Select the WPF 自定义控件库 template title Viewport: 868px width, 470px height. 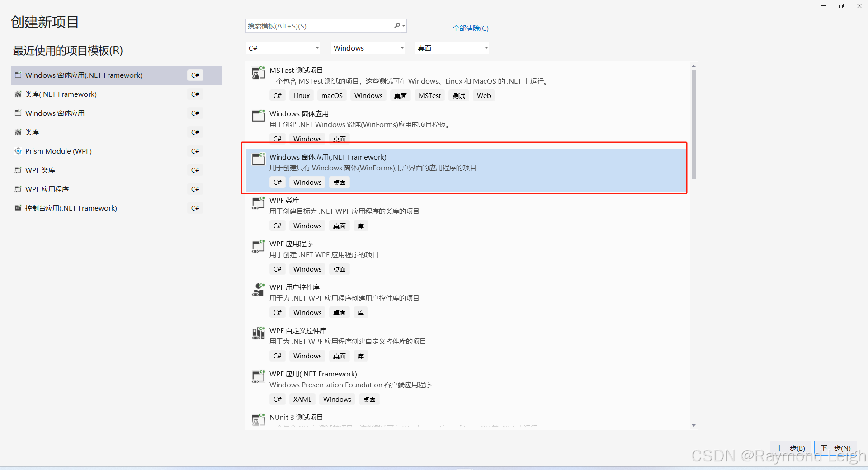point(298,330)
